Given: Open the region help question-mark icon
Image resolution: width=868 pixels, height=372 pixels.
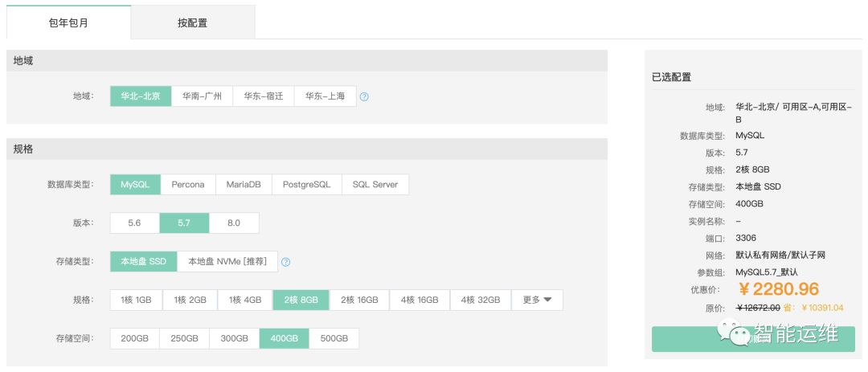Looking at the screenshot, I should pyautogui.click(x=364, y=96).
